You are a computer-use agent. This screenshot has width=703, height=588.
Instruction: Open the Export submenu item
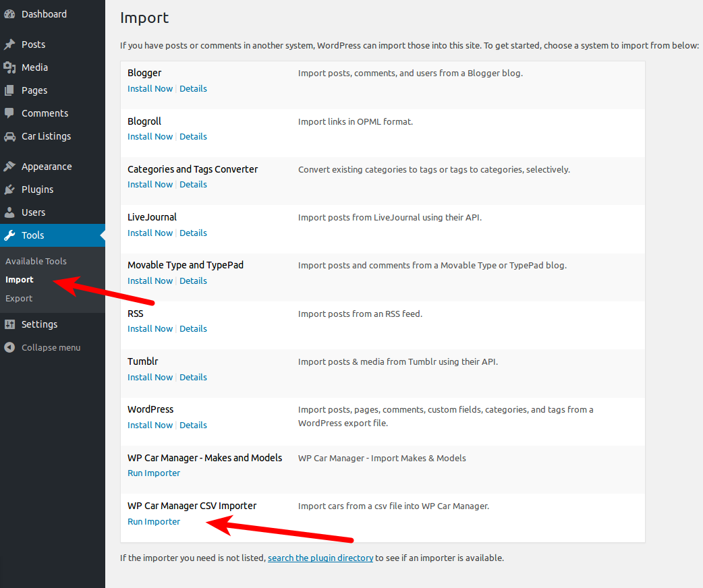coord(19,299)
